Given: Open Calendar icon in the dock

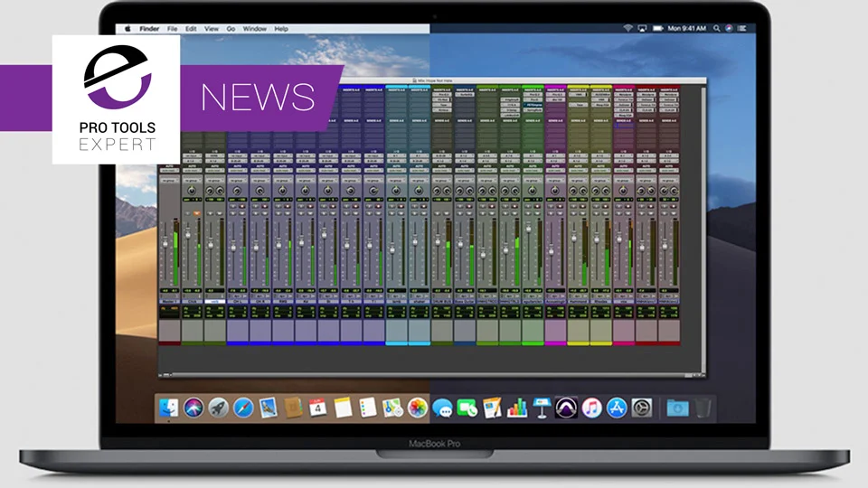Looking at the screenshot, I should point(317,408).
